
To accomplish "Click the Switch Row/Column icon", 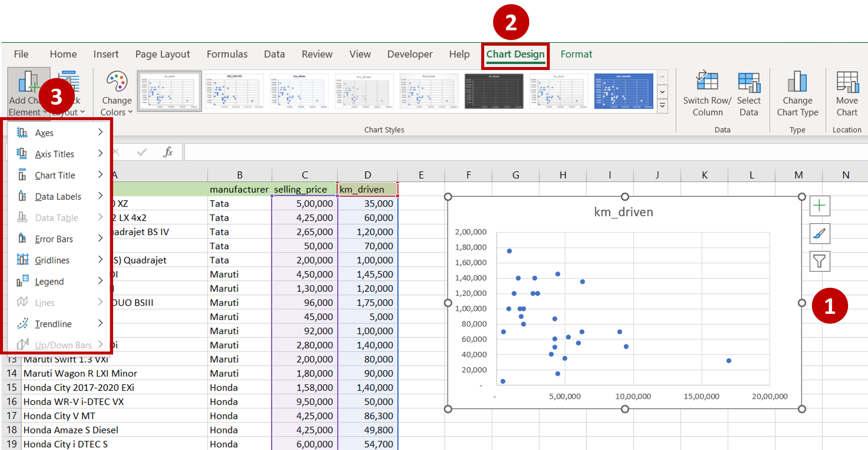I will click(707, 82).
